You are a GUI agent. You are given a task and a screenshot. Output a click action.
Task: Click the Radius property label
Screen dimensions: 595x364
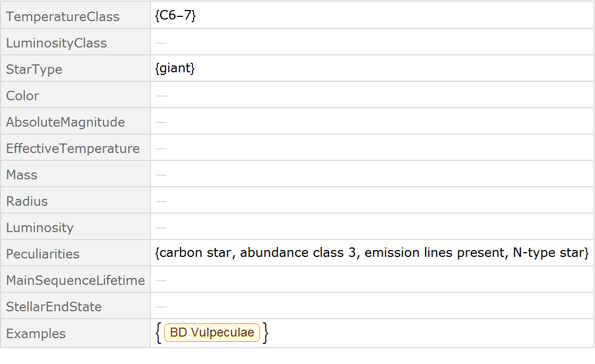click(x=27, y=201)
